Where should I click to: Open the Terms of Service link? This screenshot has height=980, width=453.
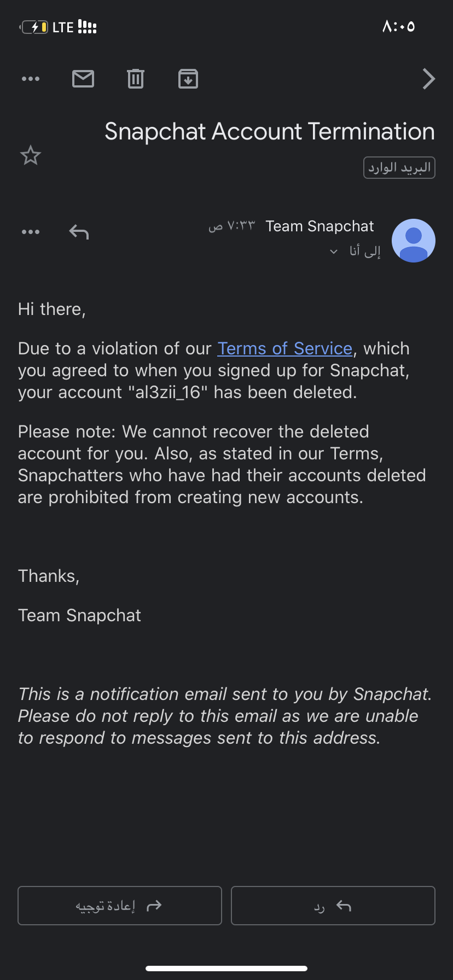(x=284, y=348)
